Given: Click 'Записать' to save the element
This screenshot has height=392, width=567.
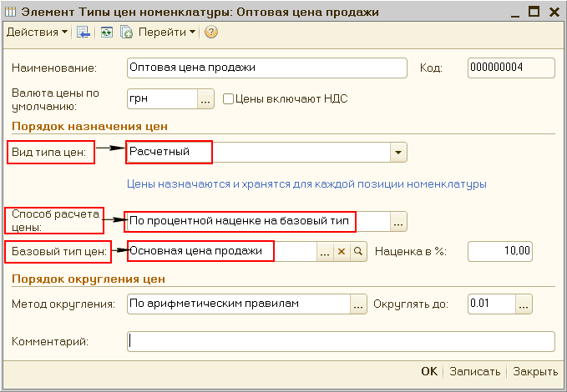Looking at the screenshot, I should point(474,372).
